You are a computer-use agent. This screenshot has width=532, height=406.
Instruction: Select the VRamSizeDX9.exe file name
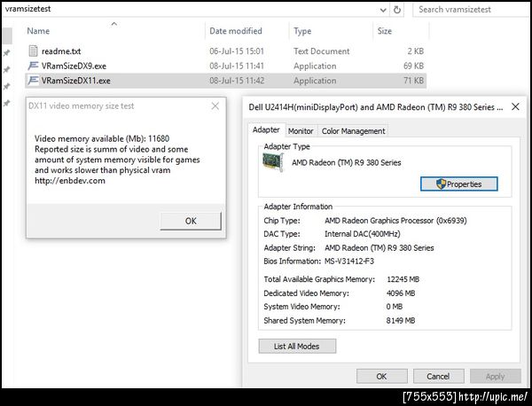click(74, 66)
